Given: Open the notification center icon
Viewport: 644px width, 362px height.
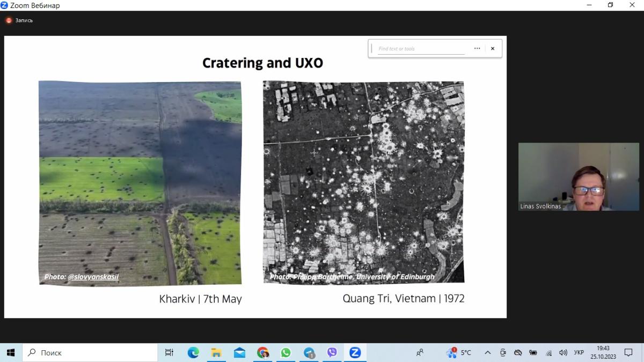Looking at the screenshot, I should 628,352.
